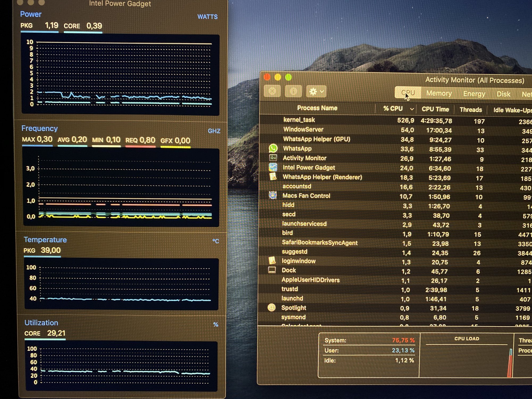Click the Intel Power Gadget process icon

point(273,167)
